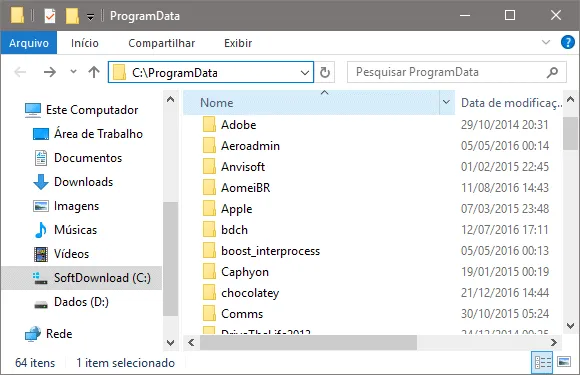Click the file list scroll up arrow

click(x=570, y=99)
